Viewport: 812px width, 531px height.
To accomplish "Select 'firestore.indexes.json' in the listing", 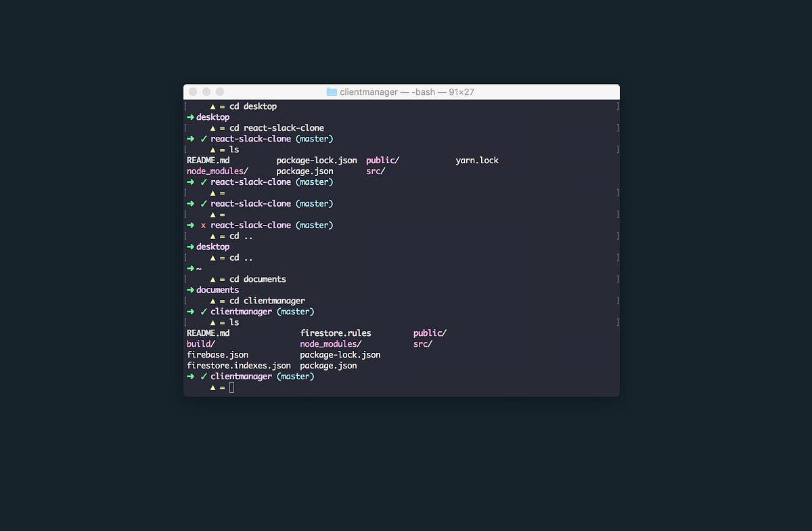I will pos(239,366).
